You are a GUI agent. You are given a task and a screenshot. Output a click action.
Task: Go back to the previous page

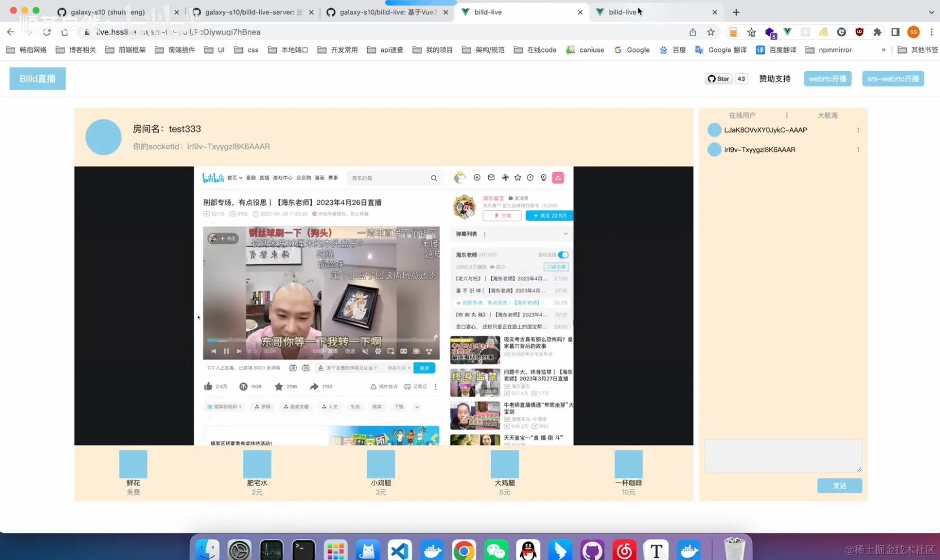[x=11, y=32]
